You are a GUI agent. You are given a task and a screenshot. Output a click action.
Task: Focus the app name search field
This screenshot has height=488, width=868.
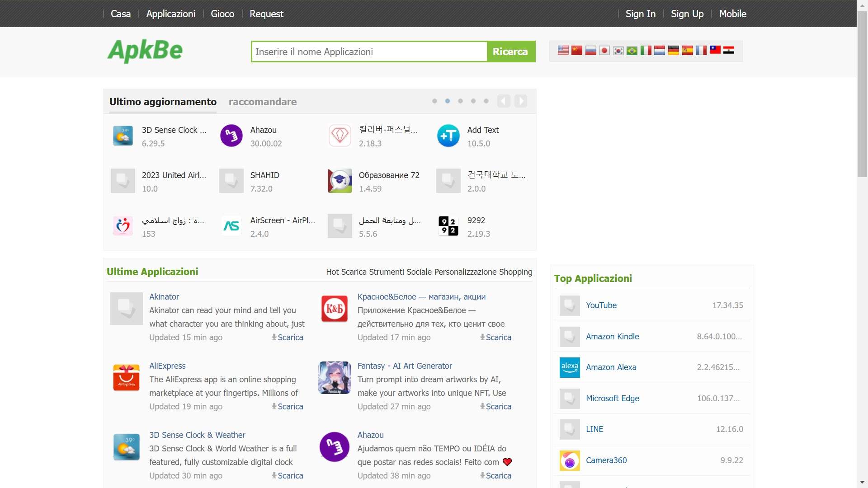click(369, 52)
